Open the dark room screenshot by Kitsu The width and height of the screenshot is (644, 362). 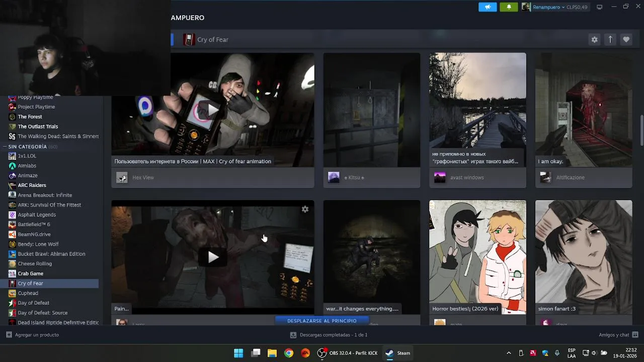tap(371, 110)
